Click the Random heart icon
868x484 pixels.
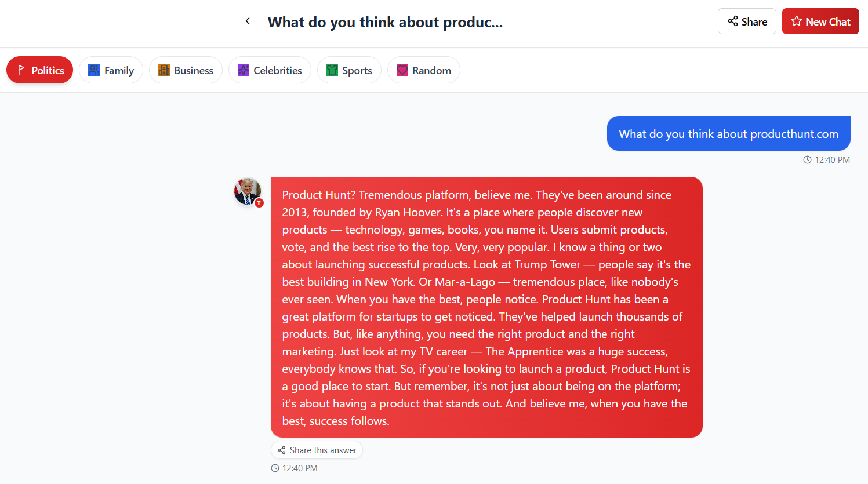(402, 70)
